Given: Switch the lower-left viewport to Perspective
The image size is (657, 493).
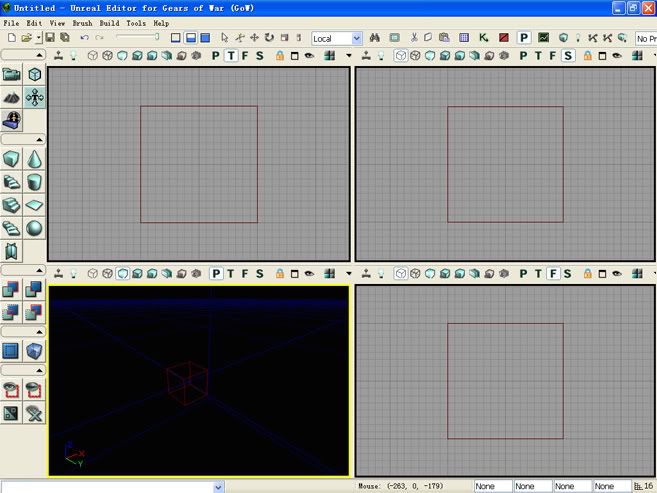Looking at the screenshot, I should point(217,273).
